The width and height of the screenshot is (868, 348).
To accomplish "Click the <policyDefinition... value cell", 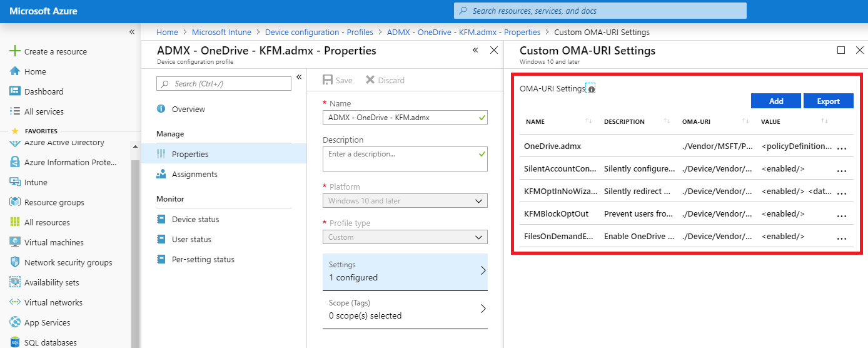I will tap(797, 146).
